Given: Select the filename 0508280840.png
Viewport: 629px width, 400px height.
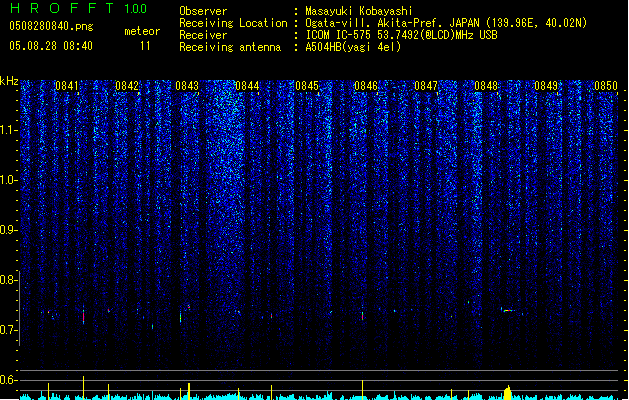Looking at the screenshot, I should coord(51,26).
